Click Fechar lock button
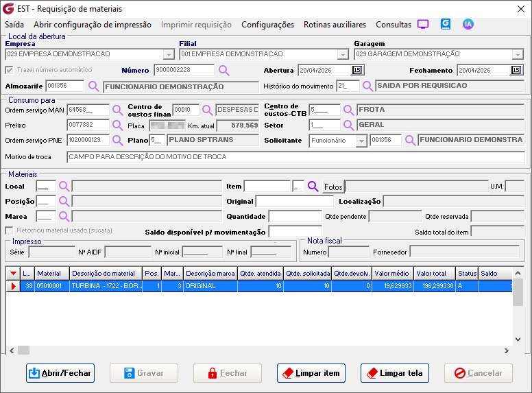Screen dimensions: 532x393 click(228, 373)
